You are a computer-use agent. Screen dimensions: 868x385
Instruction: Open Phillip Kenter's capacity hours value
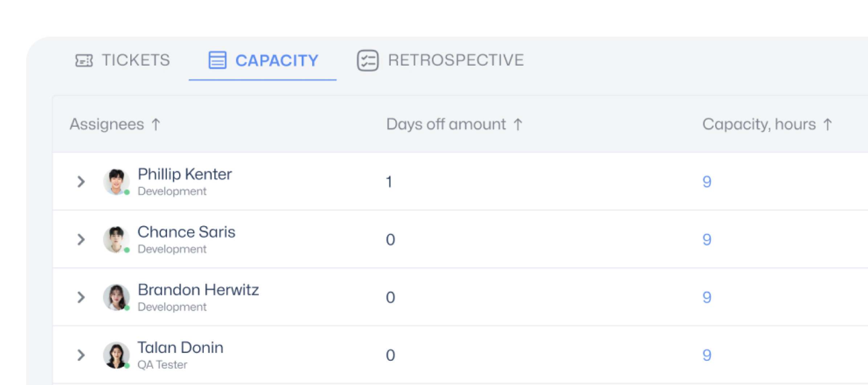pyautogui.click(x=707, y=182)
